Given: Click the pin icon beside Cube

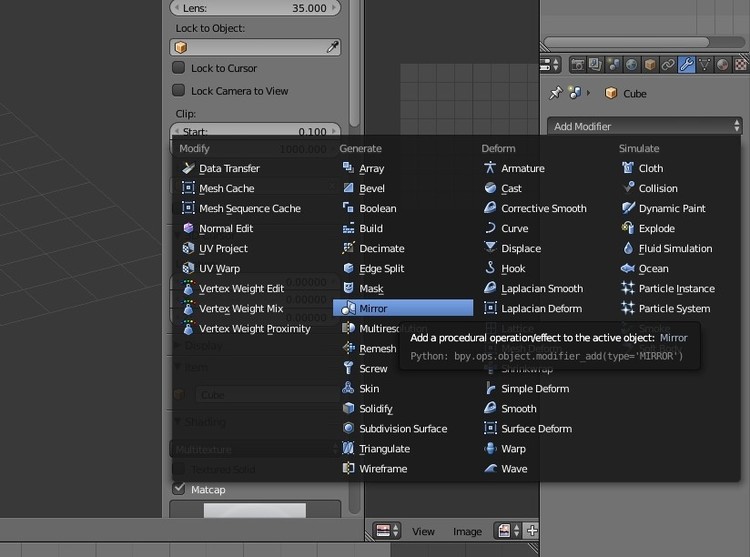Looking at the screenshot, I should coord(556,93).
